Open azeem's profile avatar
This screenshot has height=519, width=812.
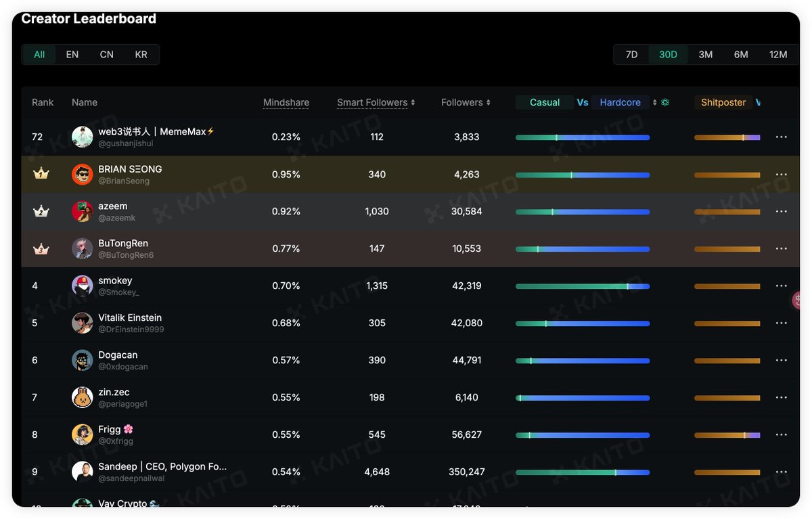(x=83, y=211)
